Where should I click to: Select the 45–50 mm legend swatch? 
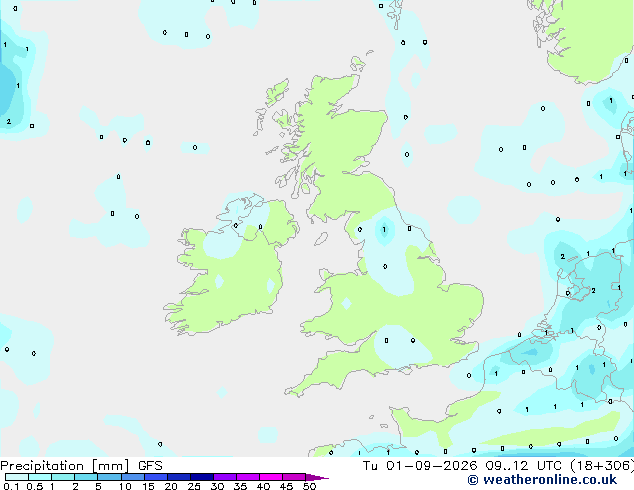(x=294, y=477)
